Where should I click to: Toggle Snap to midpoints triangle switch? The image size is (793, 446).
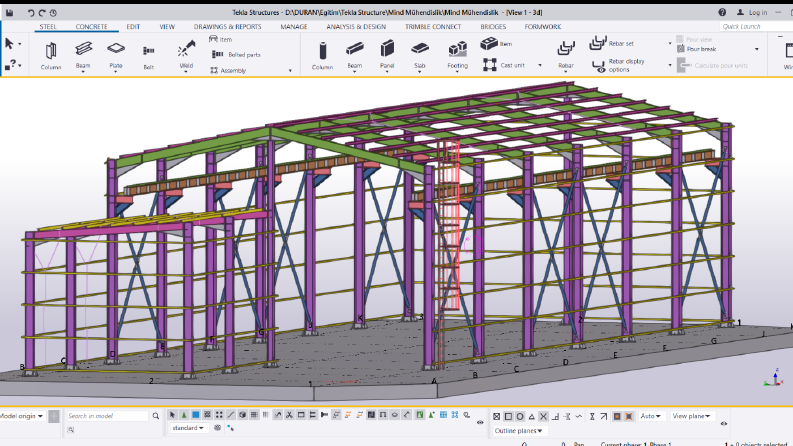coord(532,416)
